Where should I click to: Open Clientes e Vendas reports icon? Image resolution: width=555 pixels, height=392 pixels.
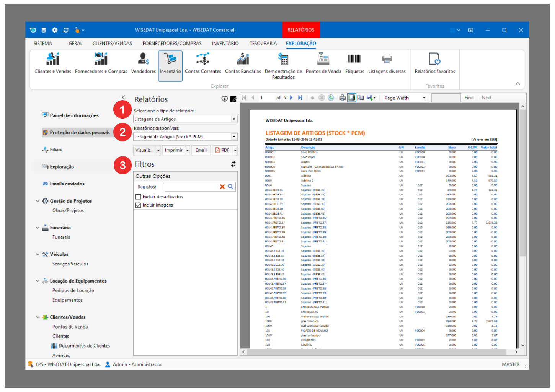tap(53, 59)
